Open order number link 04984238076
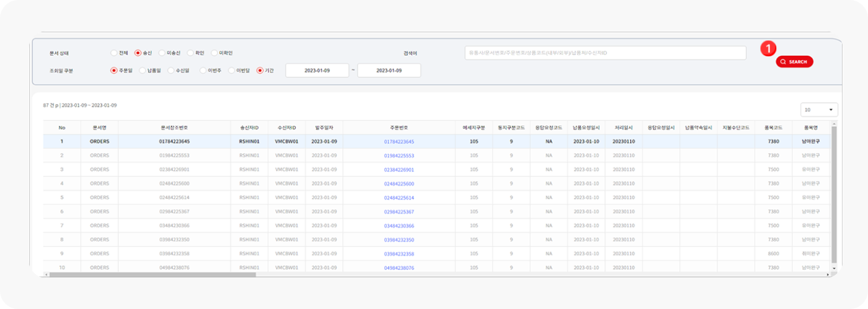This screenshot has height=309, width=868. click(399, 268)
